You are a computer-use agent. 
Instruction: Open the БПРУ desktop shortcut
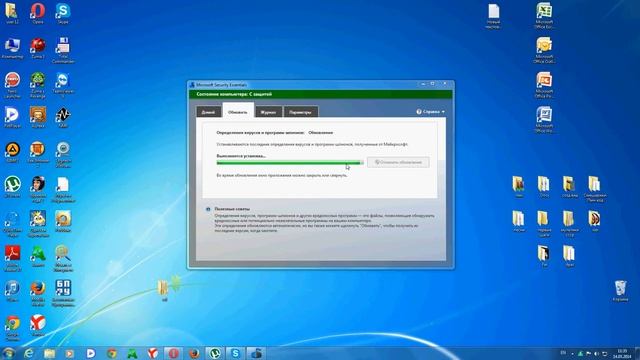(63, 293)
